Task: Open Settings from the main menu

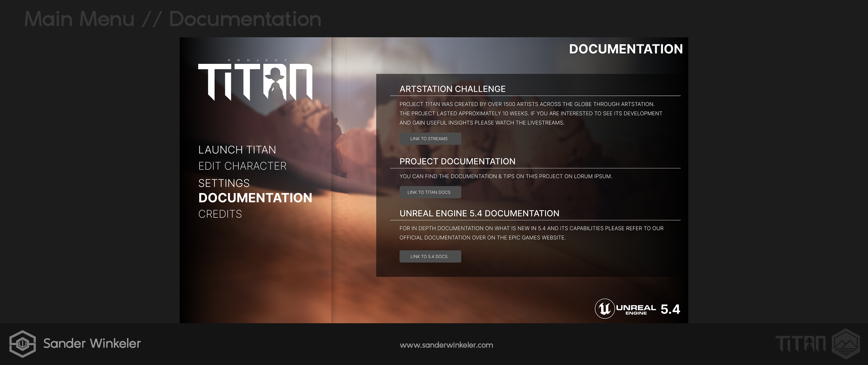Action: tap(224, 183)
